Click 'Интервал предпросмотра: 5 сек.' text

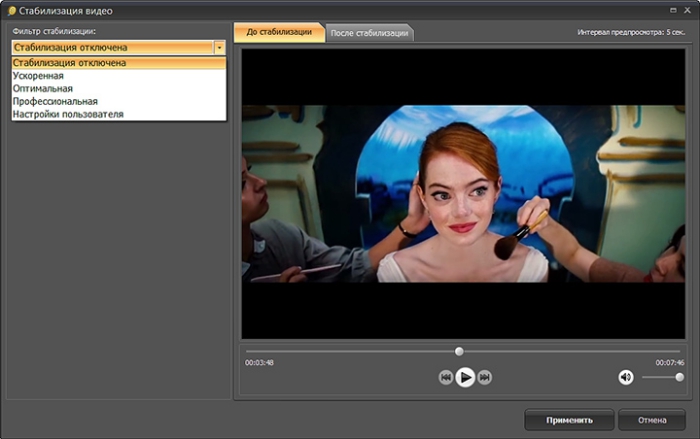click(631, 32)
